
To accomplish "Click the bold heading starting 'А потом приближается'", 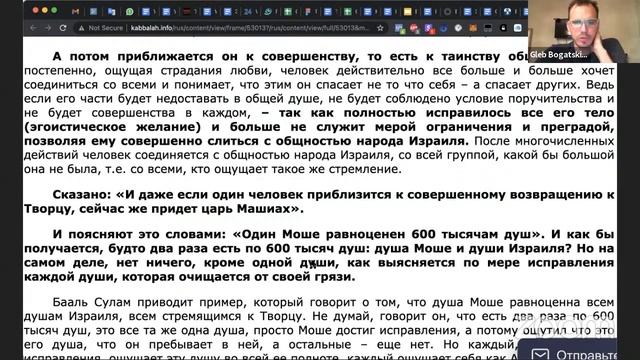I will pyautogui.click(x=290, y=56).
